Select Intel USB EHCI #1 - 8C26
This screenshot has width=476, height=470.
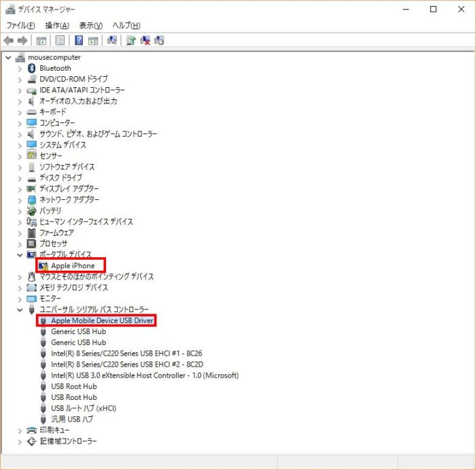coord(126,354)
